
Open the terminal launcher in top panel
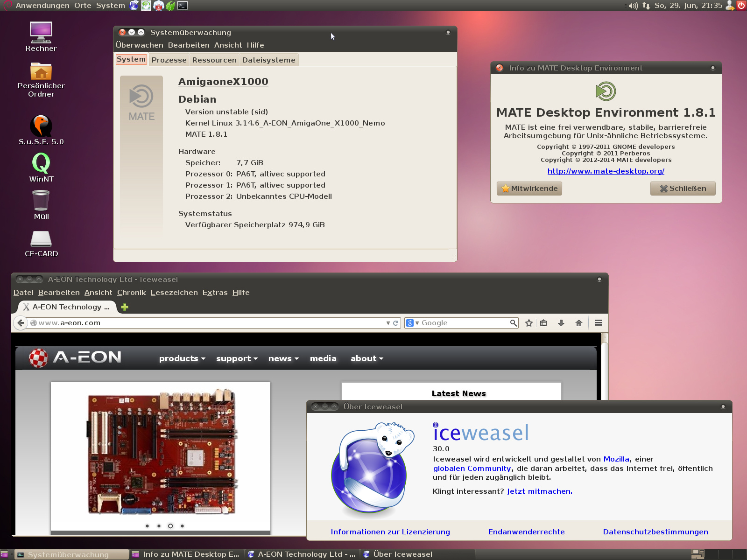pos(183,6)
